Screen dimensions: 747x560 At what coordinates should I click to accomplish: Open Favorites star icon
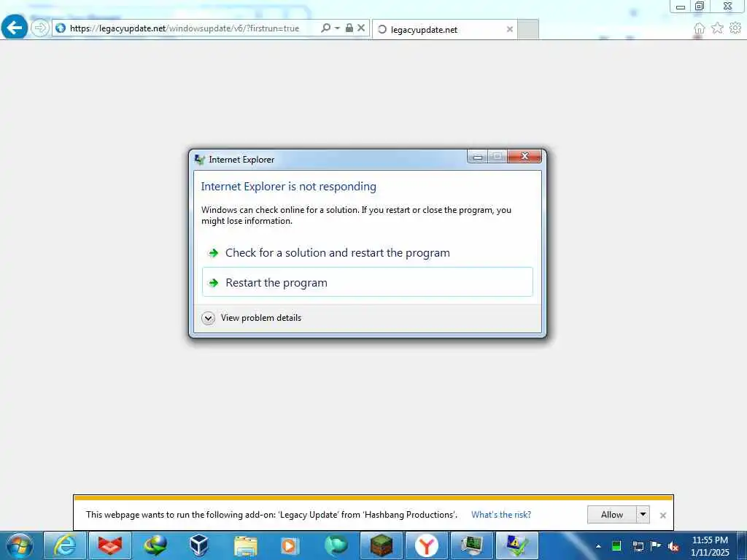coord(717,28)
